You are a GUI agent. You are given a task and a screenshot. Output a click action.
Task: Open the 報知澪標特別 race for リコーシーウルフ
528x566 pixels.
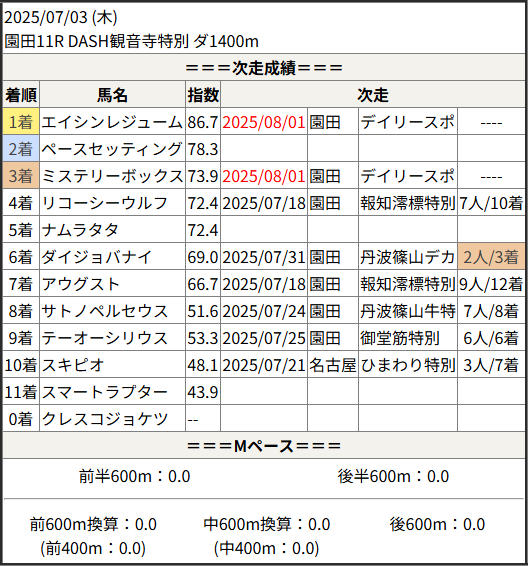tap(408, 203)
